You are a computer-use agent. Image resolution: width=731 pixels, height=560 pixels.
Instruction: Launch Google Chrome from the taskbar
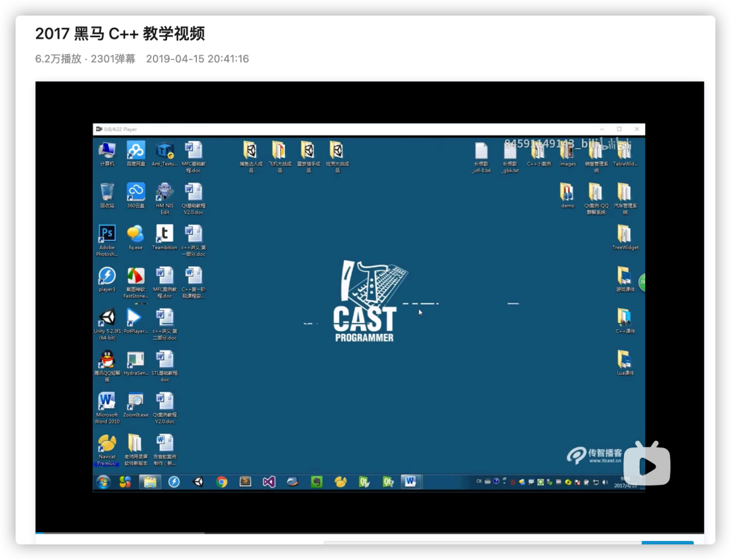221,481
